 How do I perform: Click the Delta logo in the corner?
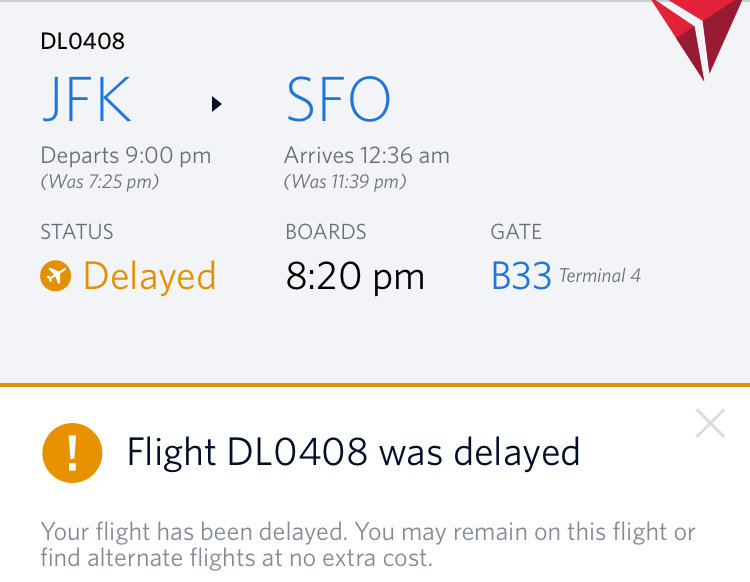click(x=707, y=30)
